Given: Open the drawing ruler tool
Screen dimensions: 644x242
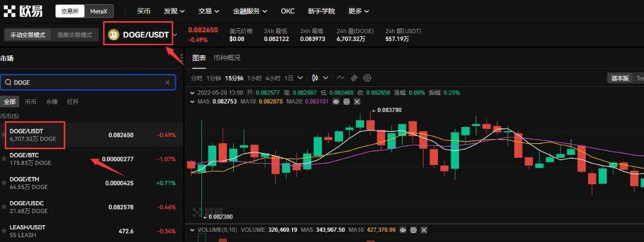Looking at the screenshot, I should pos(354,78).
